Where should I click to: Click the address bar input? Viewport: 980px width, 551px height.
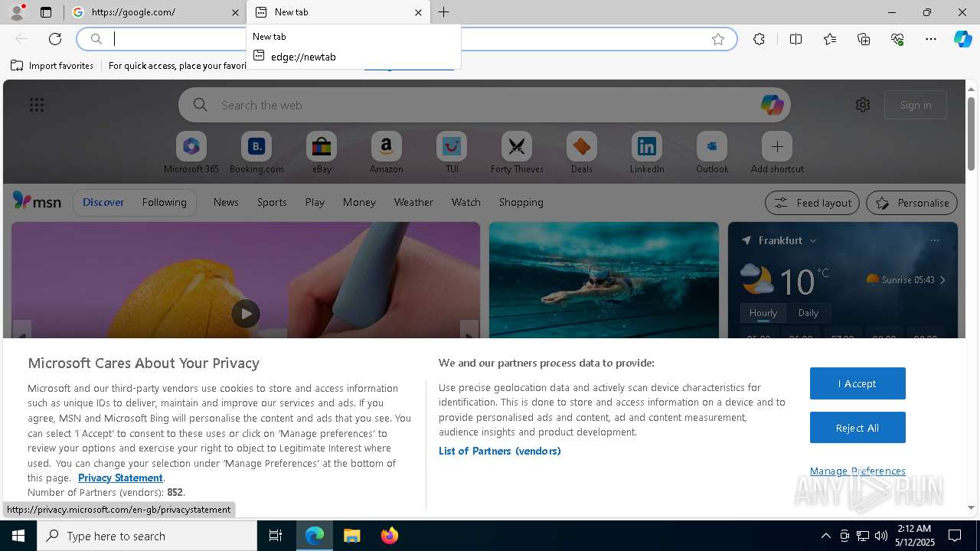coord(406,39)
